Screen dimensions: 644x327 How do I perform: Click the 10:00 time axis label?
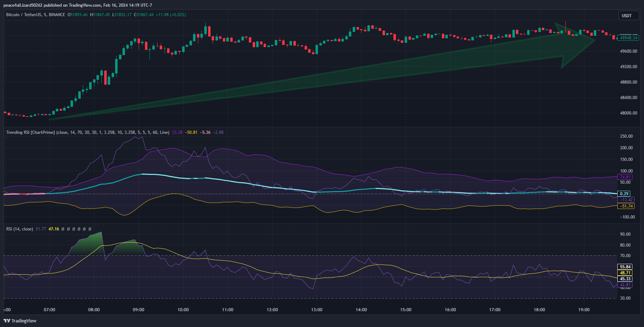(x=183, y=310)
